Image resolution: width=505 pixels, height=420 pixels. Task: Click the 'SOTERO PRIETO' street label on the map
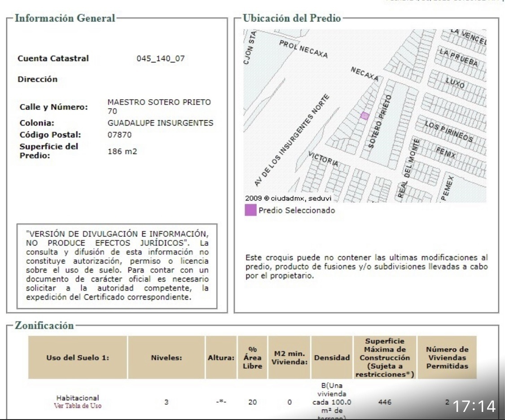pyautogui.click(x=380, y=121)
